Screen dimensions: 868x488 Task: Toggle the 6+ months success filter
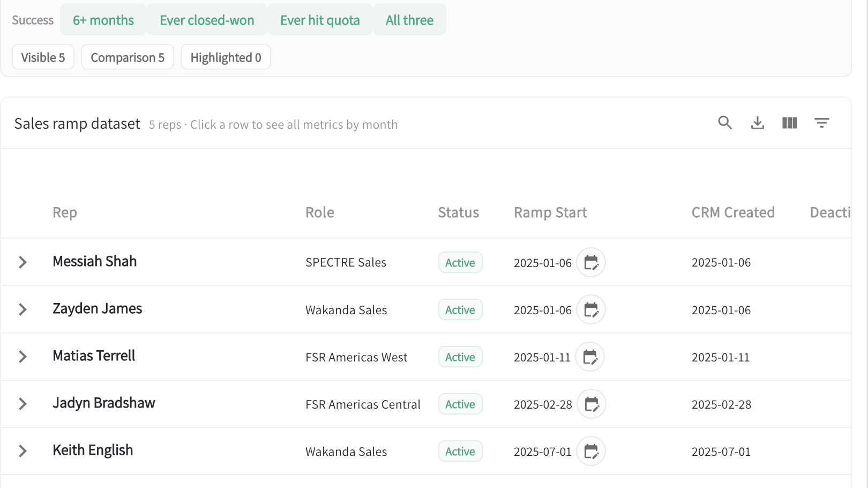click(x=103, y=20)
